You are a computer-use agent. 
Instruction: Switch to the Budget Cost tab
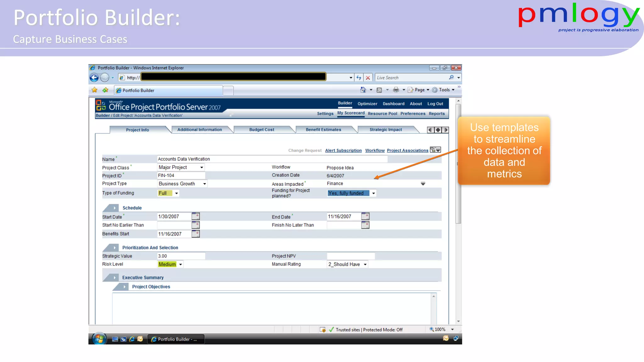(262, 129)
